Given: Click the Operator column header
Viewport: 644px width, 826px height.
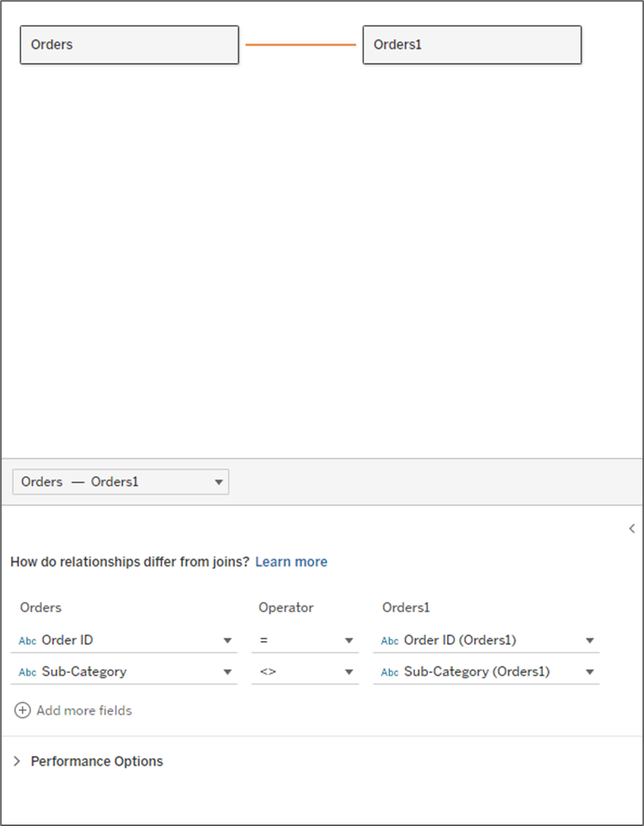Looking at the screenshot, I should coord(285,607).
